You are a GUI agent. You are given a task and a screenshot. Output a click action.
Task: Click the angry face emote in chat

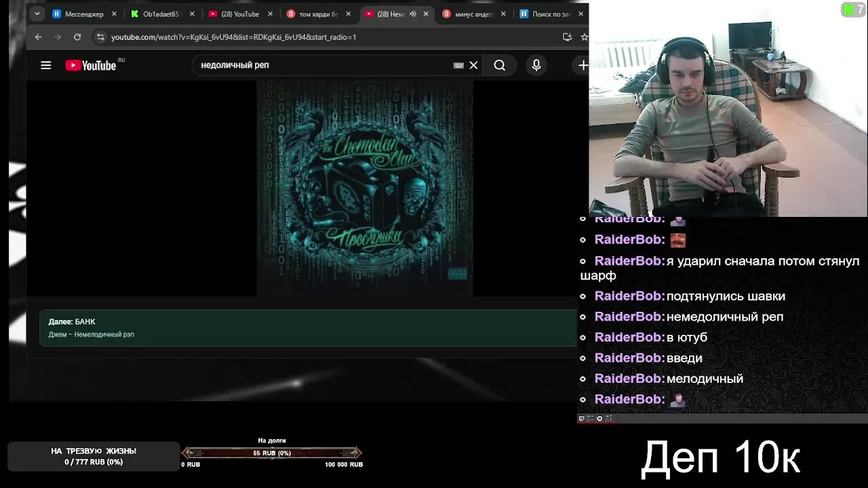point(677,240)
